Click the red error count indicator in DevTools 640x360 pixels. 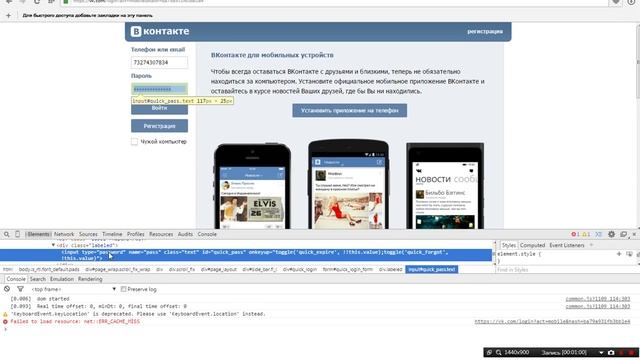click(575, 234)
